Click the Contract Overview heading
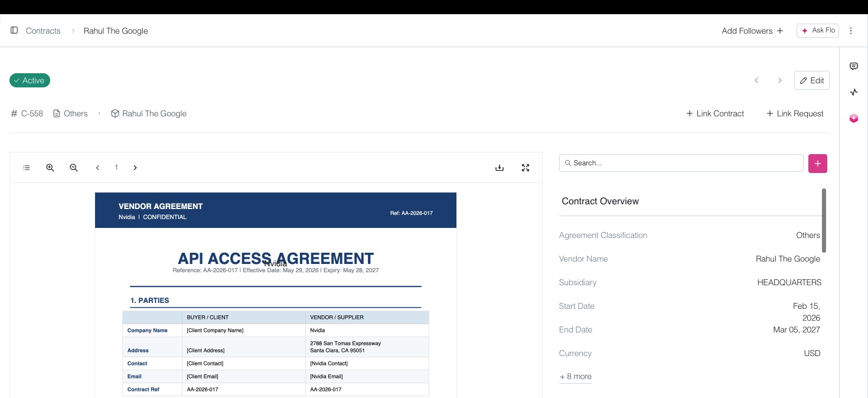 601,201
